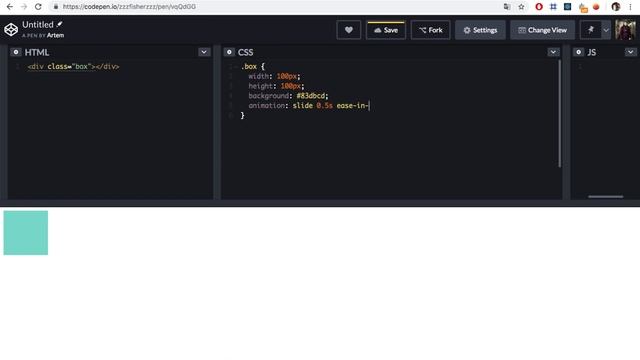Reload the page

click(38, 7)
